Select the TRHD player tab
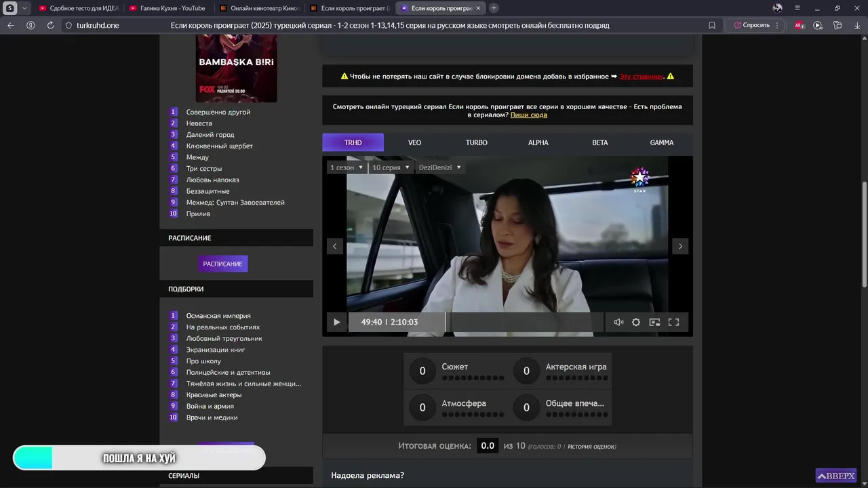 353,142
